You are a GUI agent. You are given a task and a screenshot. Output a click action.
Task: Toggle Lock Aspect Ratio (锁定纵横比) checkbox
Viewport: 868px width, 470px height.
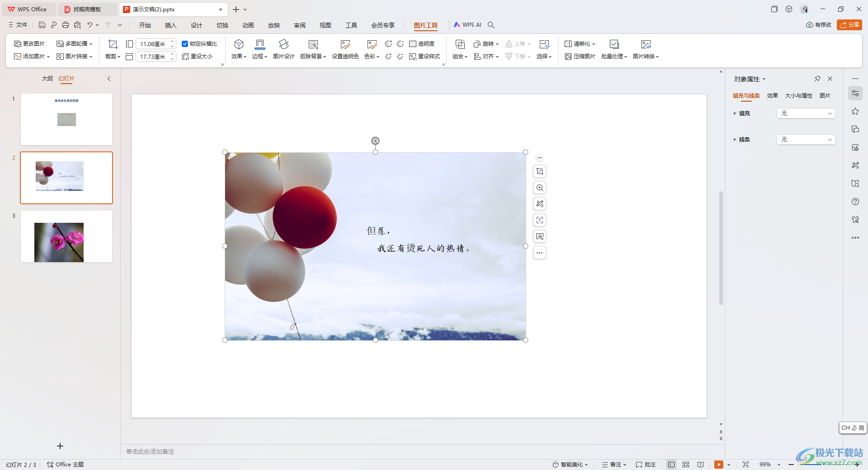coord(185,44)
